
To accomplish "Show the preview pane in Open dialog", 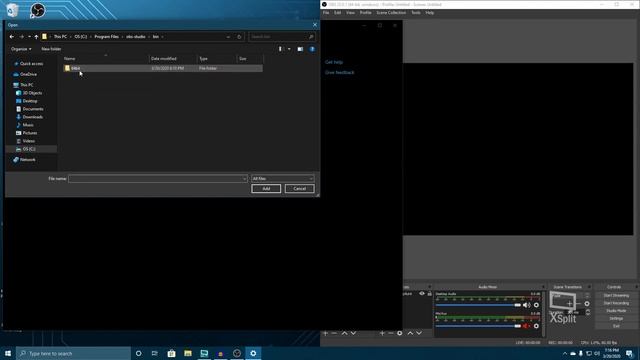I will [300, 49].
